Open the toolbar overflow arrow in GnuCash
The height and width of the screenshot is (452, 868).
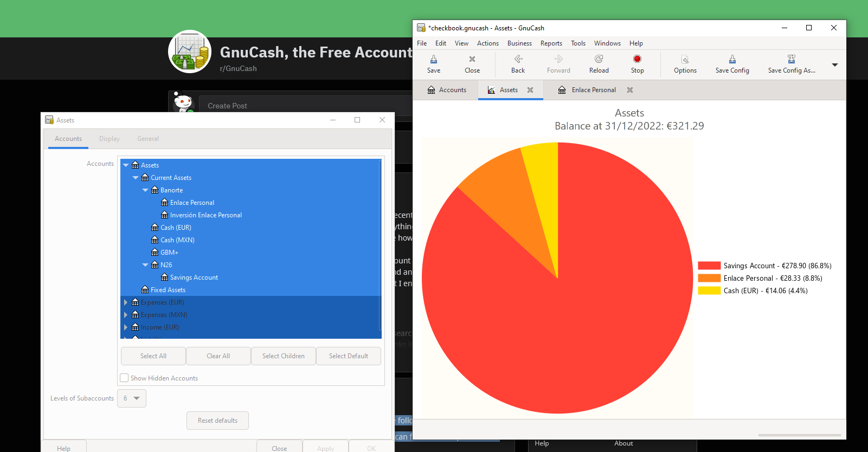[x=835, y=65]
